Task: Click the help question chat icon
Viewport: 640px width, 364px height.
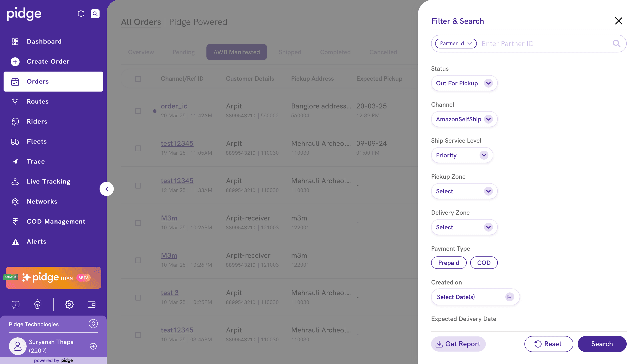Action: [16, 304]
